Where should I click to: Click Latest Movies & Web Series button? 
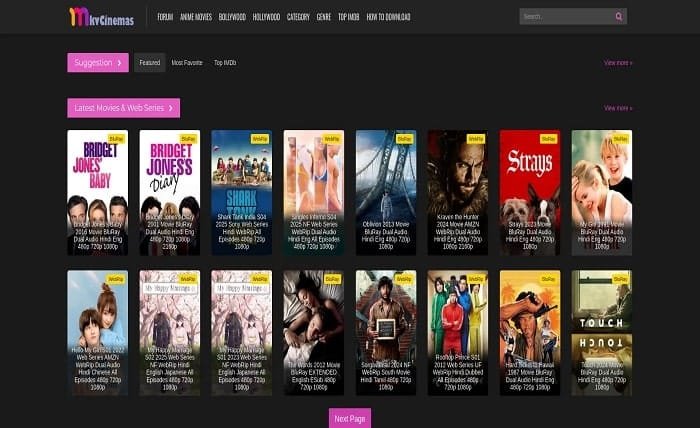coord(124,108)
